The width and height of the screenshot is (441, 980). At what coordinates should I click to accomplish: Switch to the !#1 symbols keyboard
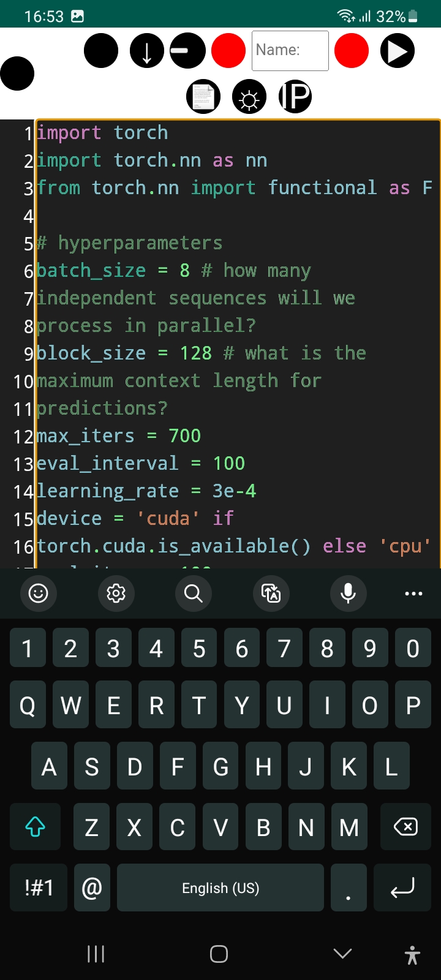tap(39, 888)
